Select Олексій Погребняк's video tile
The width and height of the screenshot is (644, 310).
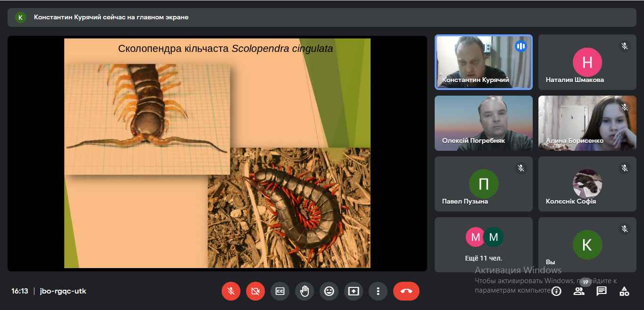pos(483,123)
